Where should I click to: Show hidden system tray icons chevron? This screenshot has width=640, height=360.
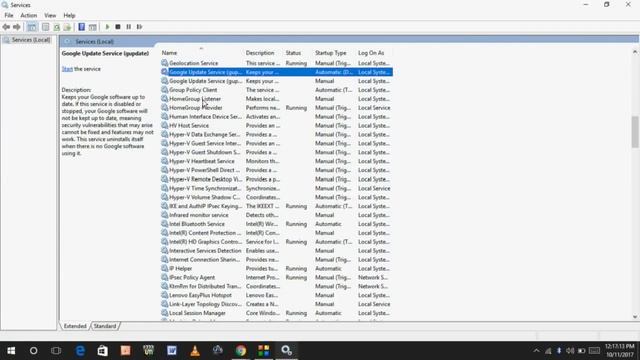[x=536, y=351]
